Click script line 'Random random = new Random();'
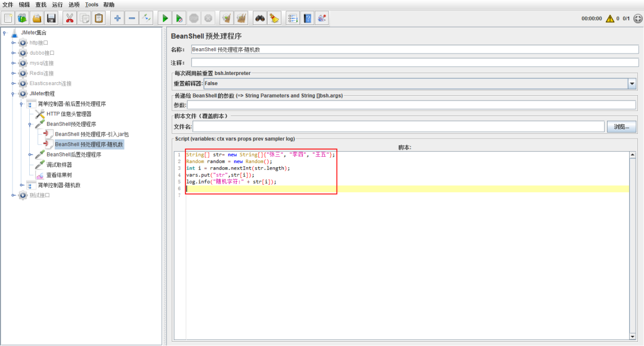Image resolution: width=644 pixels, height=346 pixels. point(229,161)
